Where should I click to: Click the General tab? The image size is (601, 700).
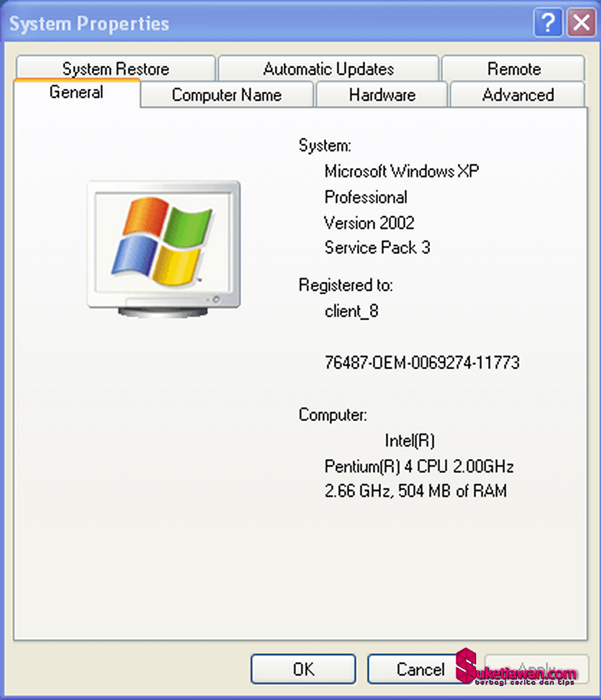[76, 93]
